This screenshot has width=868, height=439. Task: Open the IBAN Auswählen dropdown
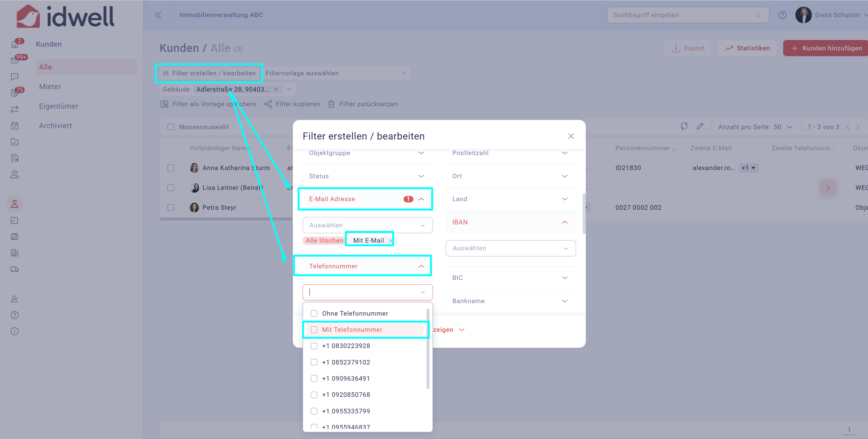[x=510, y=248]
